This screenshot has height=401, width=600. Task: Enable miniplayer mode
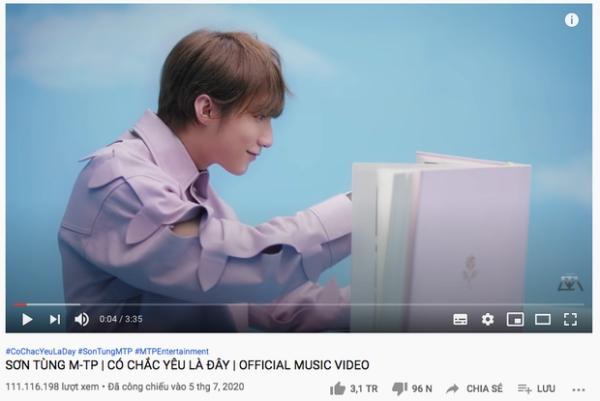coord(515,319)
